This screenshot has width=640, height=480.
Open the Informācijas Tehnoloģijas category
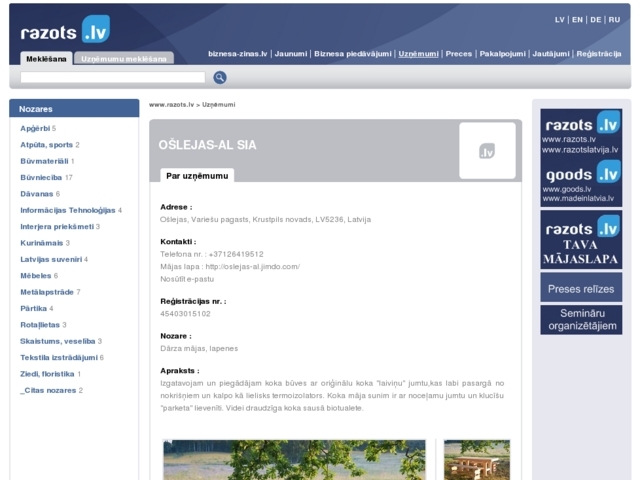pos(68,210)
